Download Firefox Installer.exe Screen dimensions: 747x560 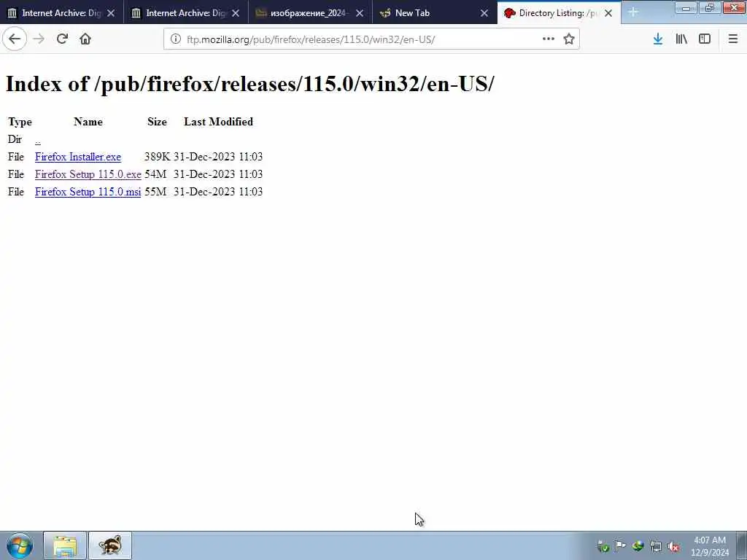pos(78,157)
